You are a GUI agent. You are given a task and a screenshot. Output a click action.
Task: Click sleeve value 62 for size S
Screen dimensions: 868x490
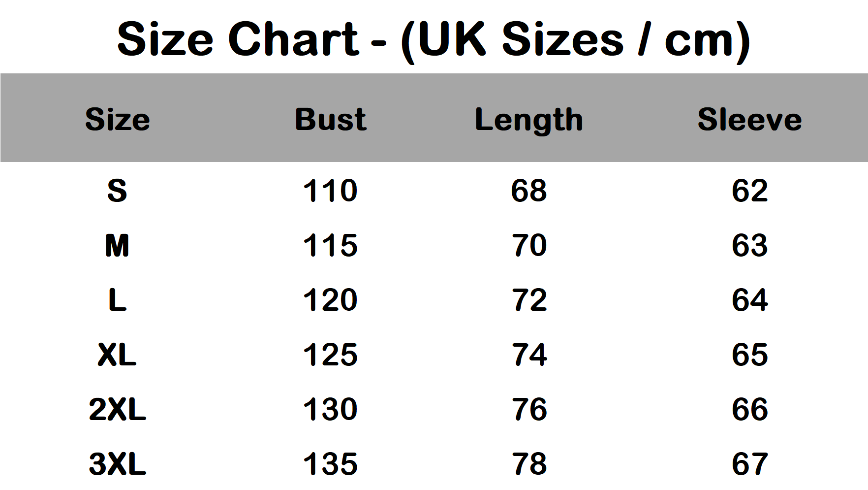pyautogui.click(x=749, y=191)
